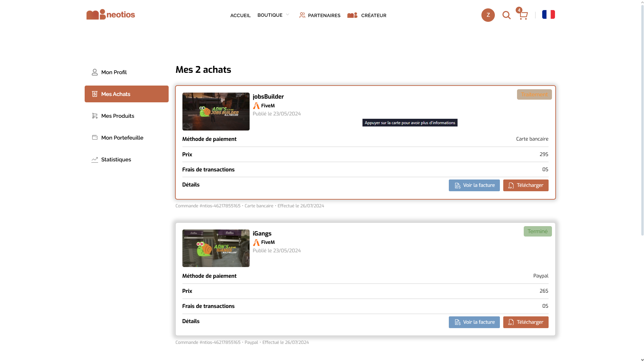
Task: Click the Mes Produits sidebar icon
Action: click(94, 115)
